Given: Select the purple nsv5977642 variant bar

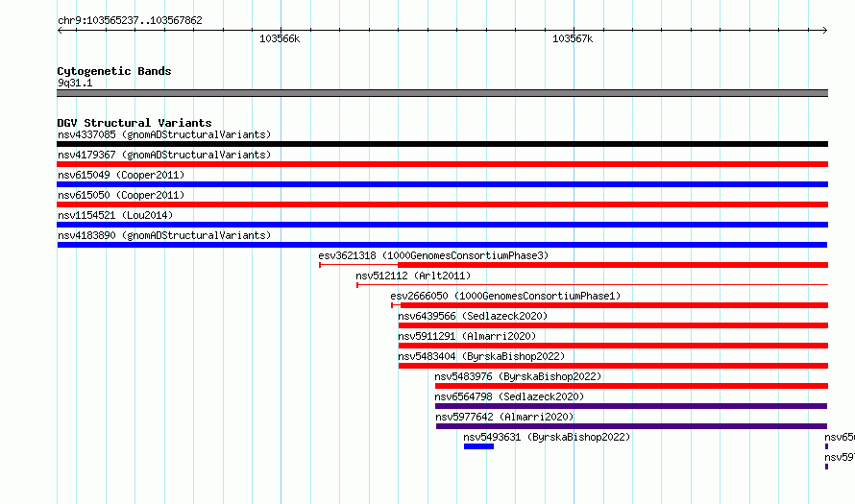Looking at the screenshot, I should pos(631,426).
